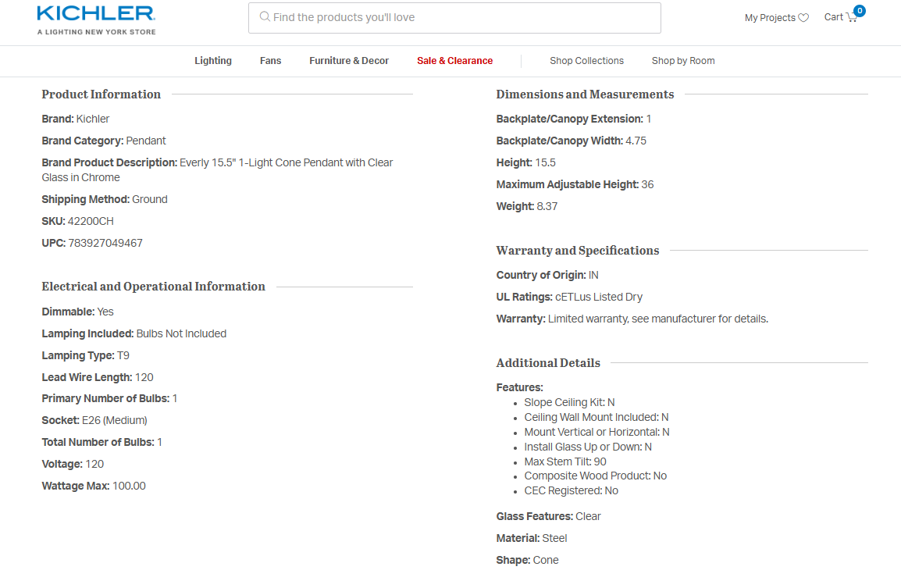Screen dimensions: 901x588
Task: Open Shop Collections
Action: pyautogui.click(x=586, y=61)
